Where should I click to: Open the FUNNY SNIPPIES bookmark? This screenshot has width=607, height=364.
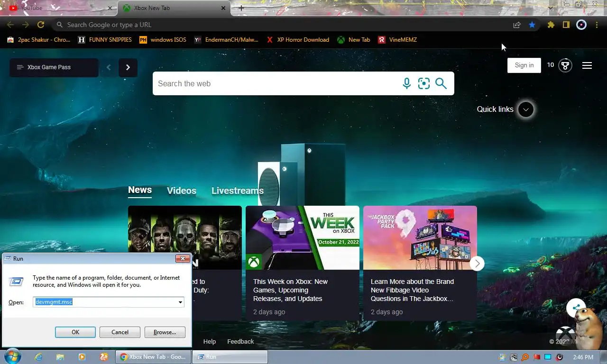click(x=105, y=40)
